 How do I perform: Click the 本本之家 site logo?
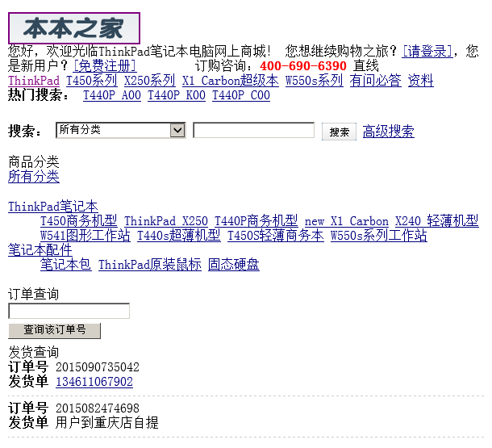[x=73, y=28]
